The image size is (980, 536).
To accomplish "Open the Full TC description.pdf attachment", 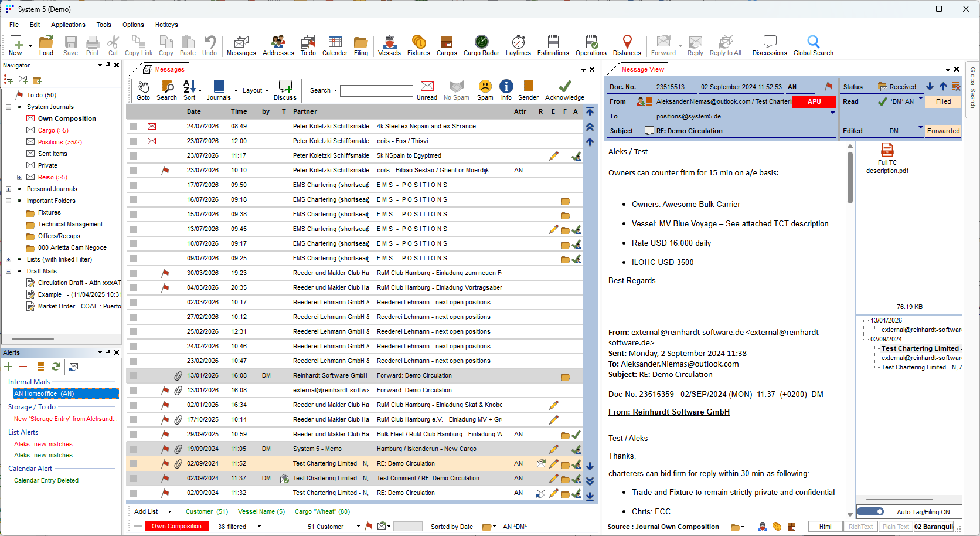I will (887, 158).
